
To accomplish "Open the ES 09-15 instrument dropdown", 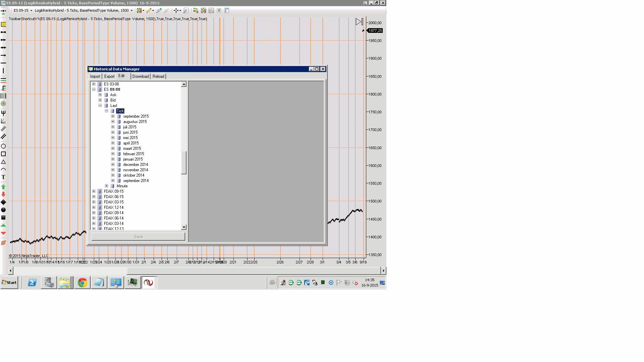I will pyautogui.click(x=31, y=10).
